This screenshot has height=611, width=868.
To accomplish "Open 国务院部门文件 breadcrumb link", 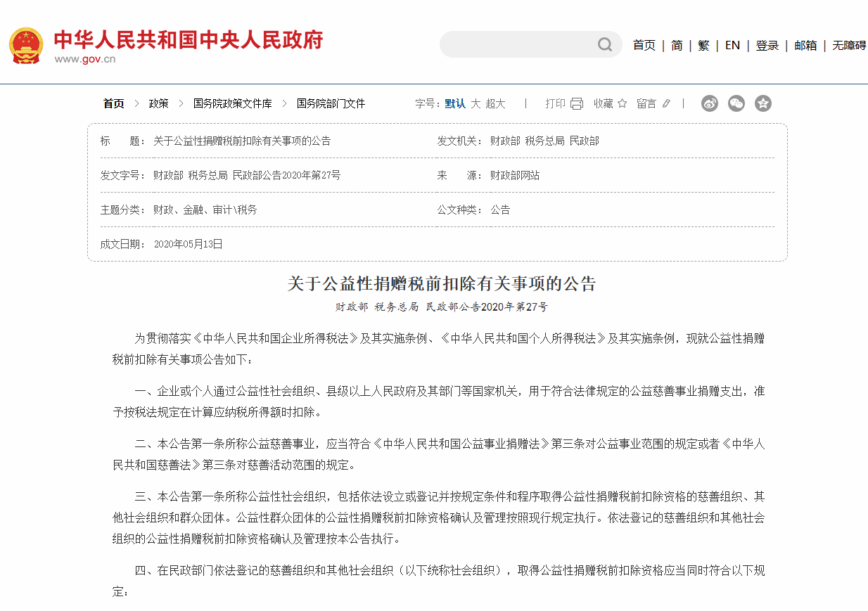I will click(x=331, y=103).
